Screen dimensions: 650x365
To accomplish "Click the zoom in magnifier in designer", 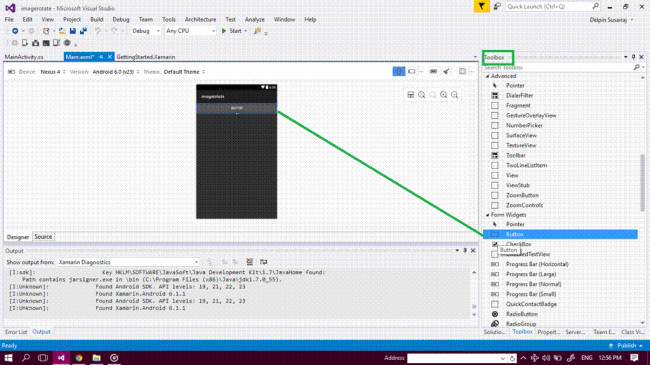I will 444,95.
